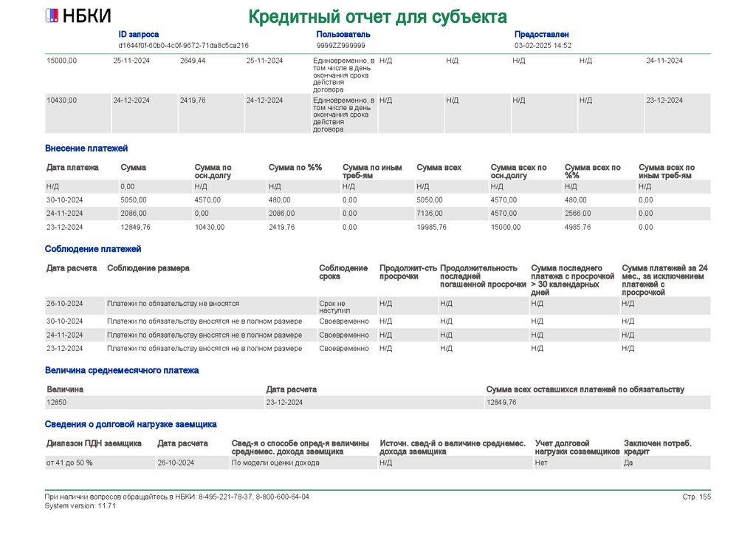
Task: Click the page number 'Стр. 155'
Action: click(x=697, y=497)
